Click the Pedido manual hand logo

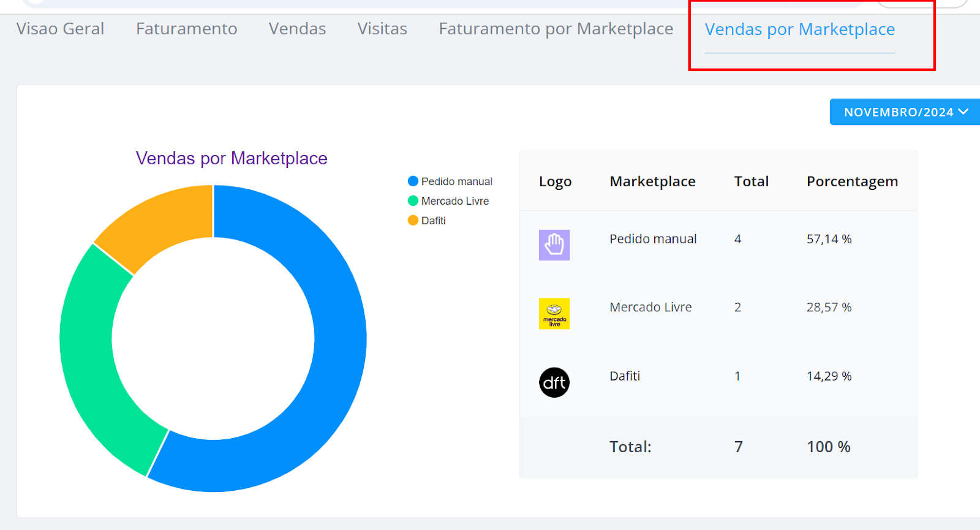tap(554, 245)
